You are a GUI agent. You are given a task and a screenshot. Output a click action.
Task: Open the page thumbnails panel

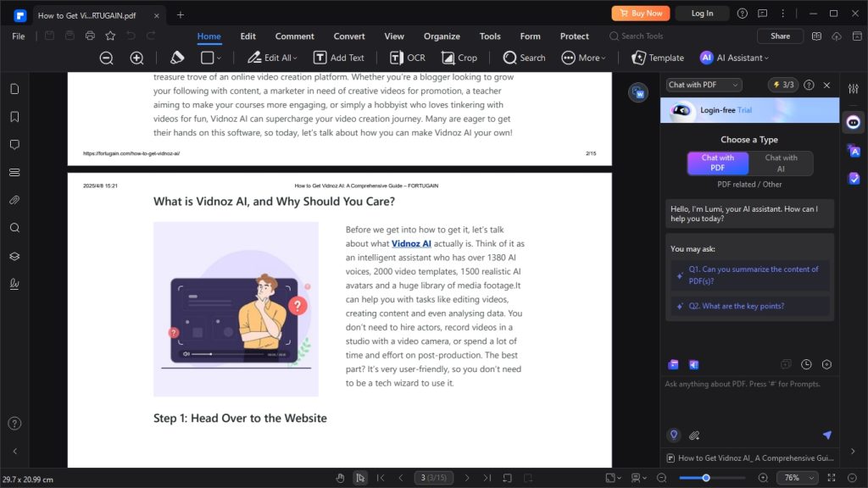(14, 89)
